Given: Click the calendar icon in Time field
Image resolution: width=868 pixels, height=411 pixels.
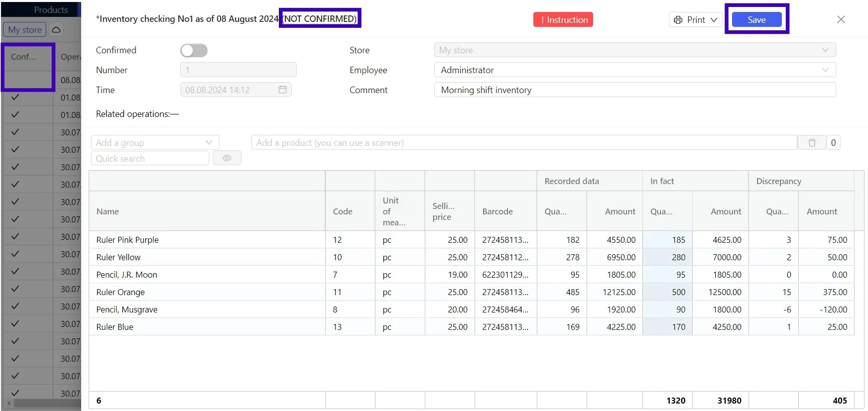Looking at the screenshot, I should pos(282,90).
